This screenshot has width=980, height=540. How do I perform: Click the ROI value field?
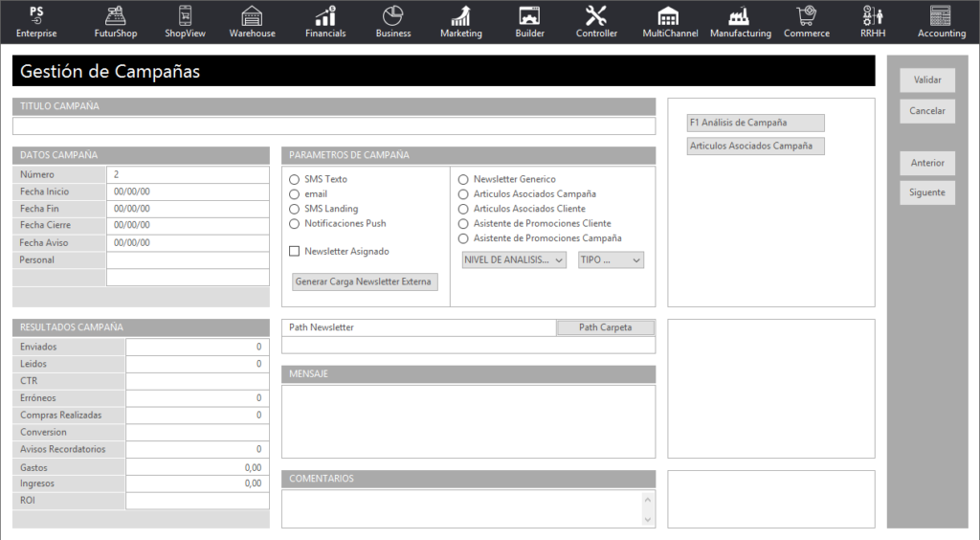[197, 501]
